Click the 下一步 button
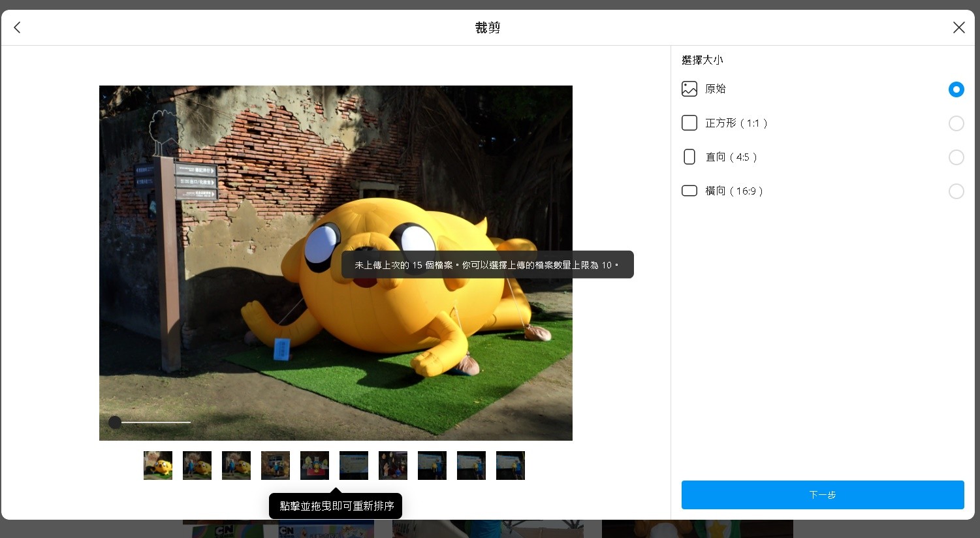The height and width of the screenshot is (538, 980). coord(823,495)
